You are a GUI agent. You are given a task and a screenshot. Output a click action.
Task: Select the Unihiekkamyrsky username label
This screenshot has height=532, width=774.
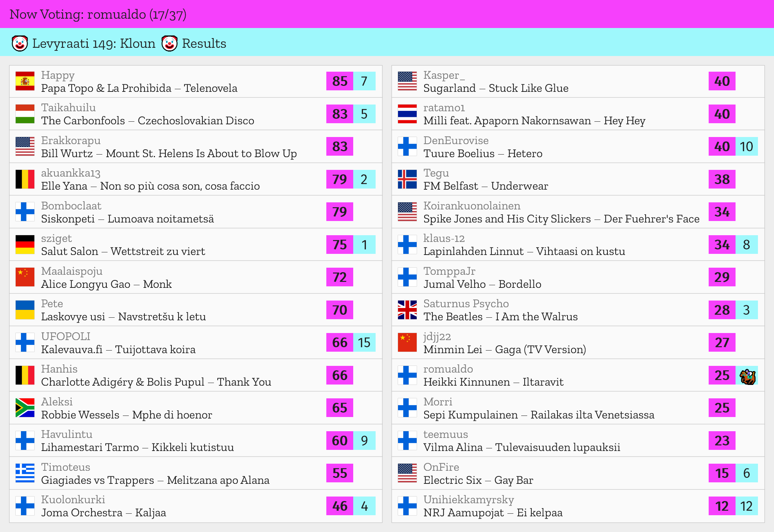[x=468, y=500]
